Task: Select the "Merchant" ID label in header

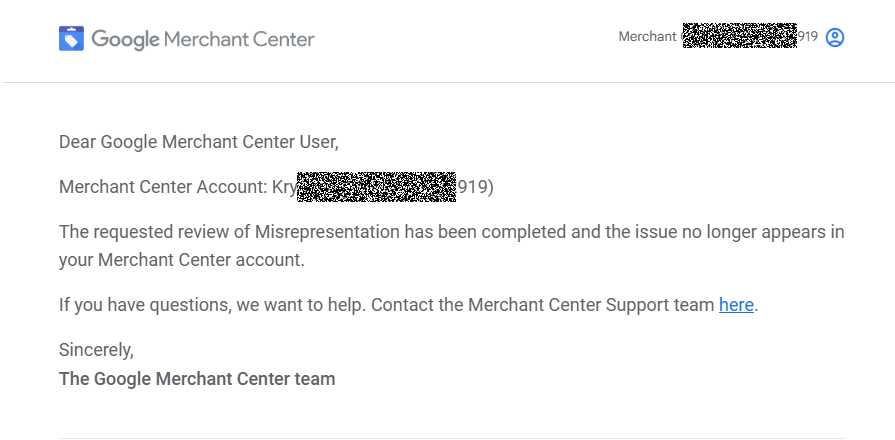Action: coord(647,37)
